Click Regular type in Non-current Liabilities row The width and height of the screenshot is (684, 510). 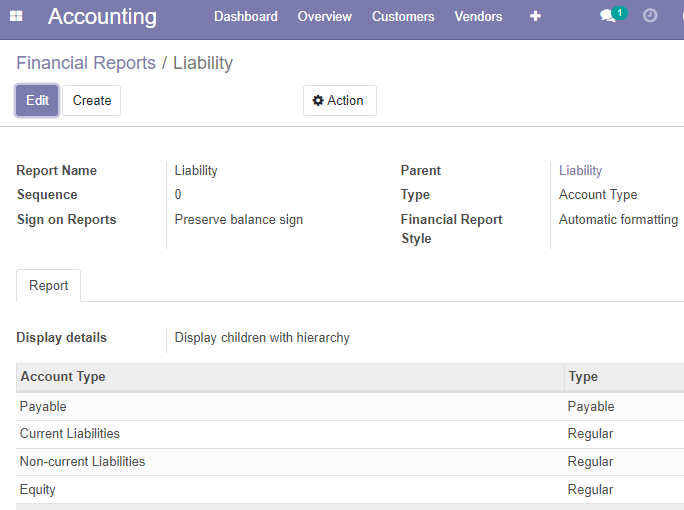[590, 462]
